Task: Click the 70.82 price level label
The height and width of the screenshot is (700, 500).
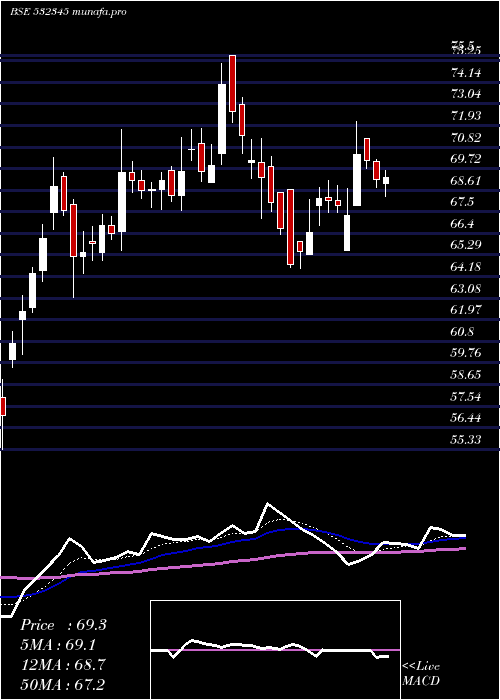Action: pos(467,138)
